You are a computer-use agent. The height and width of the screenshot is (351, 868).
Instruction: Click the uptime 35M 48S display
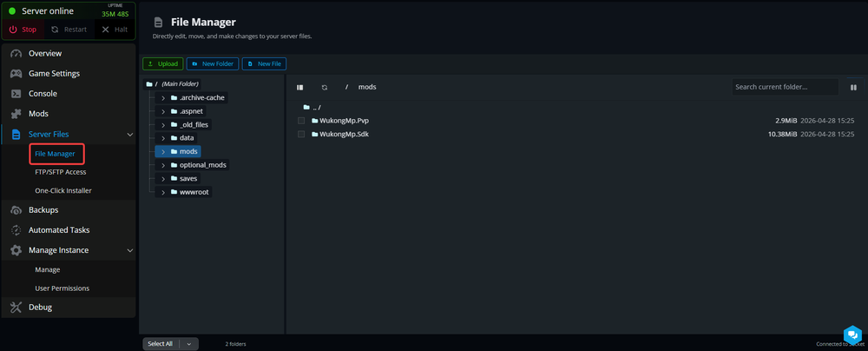[115, 15]
